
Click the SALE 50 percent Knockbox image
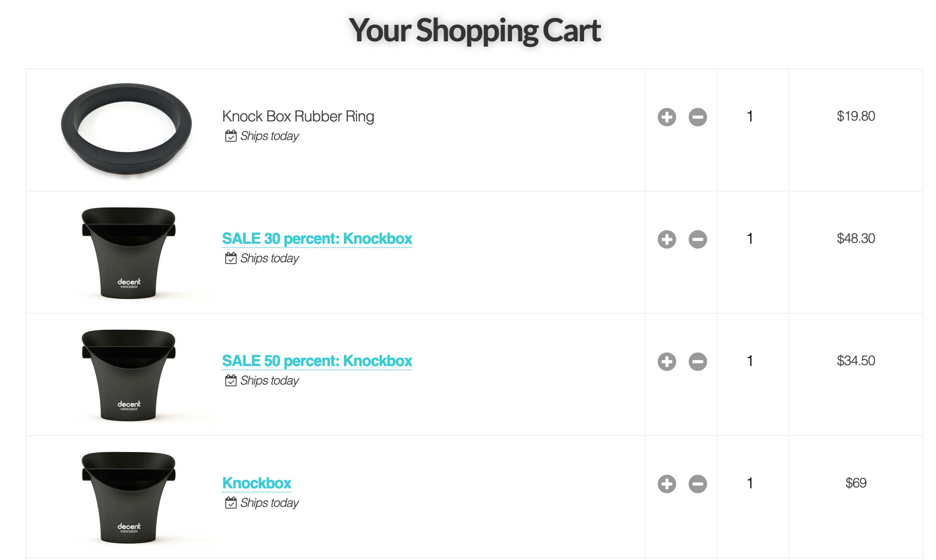point(128,375)
